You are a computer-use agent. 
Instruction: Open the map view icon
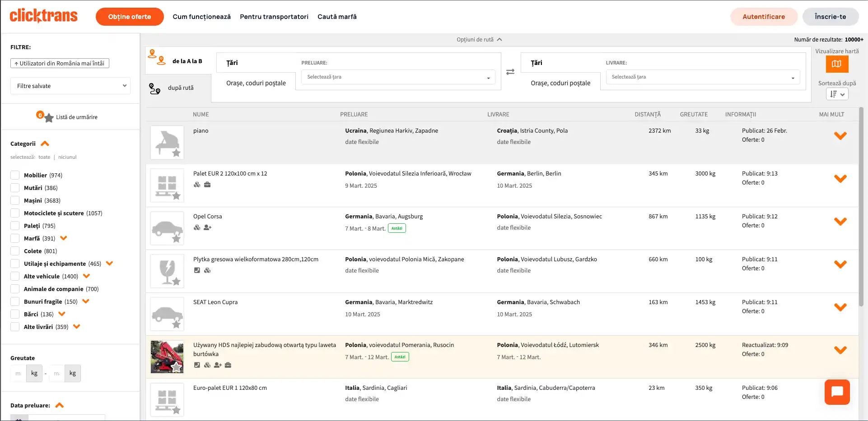[836, 64]
